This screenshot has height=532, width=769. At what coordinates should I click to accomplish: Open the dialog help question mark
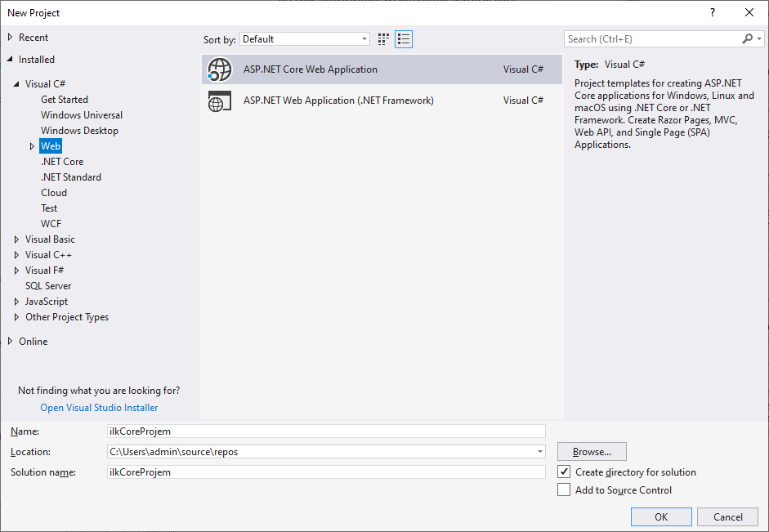pos(713,13)
